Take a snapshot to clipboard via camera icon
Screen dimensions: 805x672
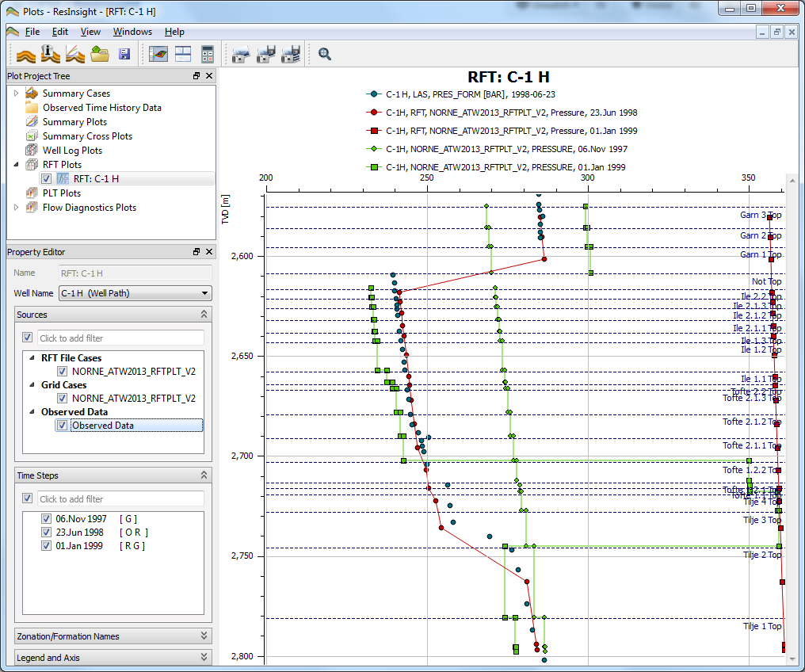240,53
